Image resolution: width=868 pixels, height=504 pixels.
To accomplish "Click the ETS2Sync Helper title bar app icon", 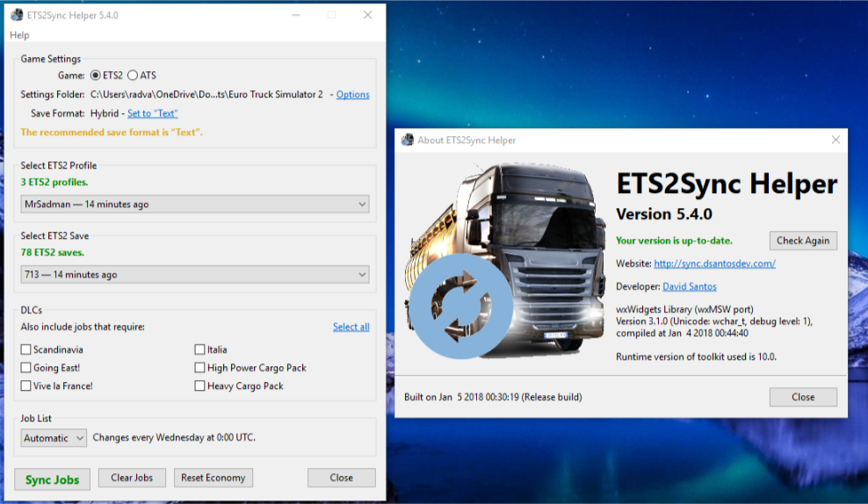I will coord(18,15).
